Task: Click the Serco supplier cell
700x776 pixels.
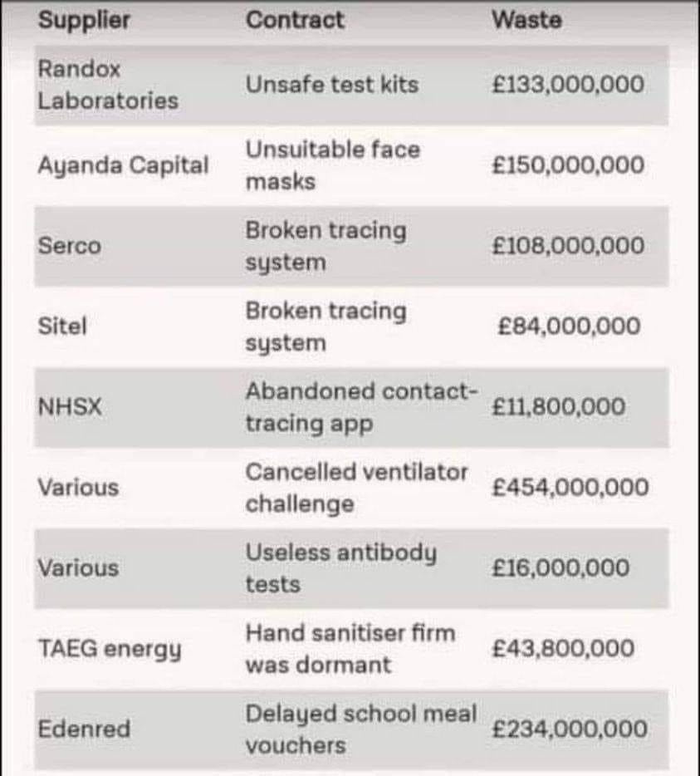Action: click(x=69, y=246)
